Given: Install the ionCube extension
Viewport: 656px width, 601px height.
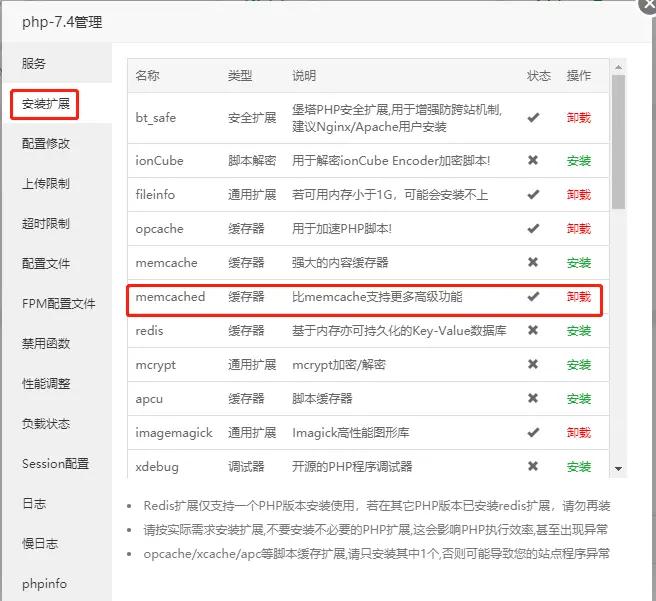Looking at the screenshot, I should (579, 160).
